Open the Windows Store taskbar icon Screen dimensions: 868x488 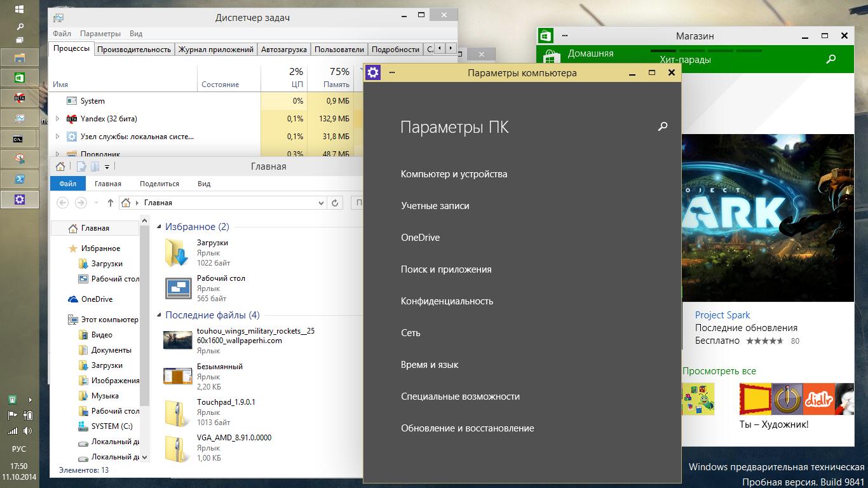click(x=20, y=78)
